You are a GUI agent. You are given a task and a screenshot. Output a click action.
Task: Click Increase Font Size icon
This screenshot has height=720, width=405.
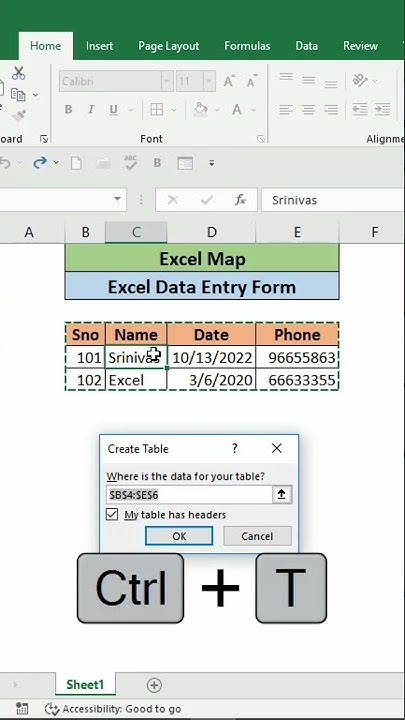[229, 82]
